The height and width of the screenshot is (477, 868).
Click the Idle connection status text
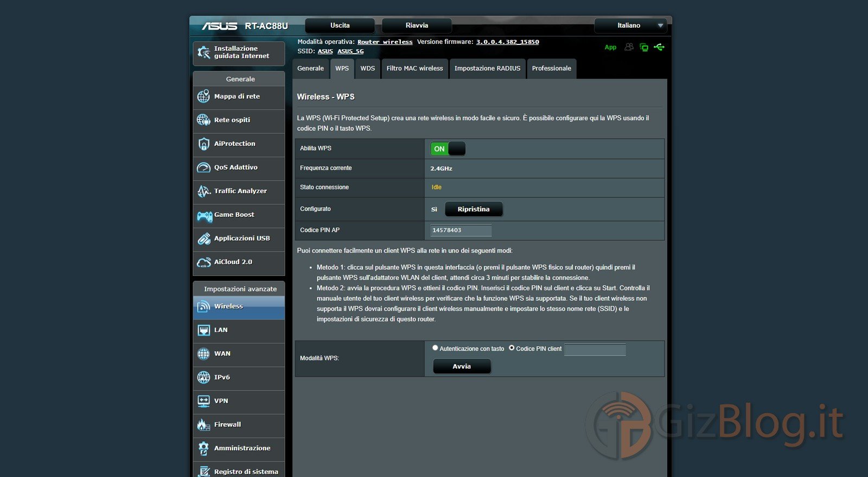pos(437,187)
